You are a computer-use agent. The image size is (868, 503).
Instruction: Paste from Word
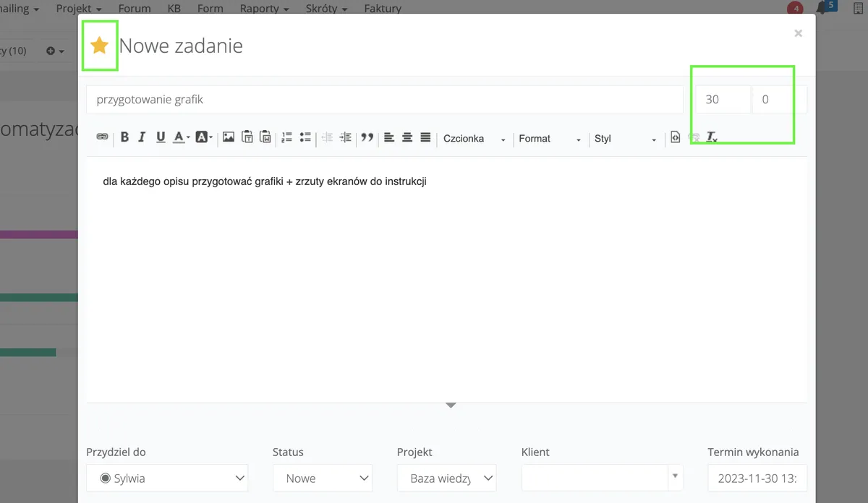point(265,137)
